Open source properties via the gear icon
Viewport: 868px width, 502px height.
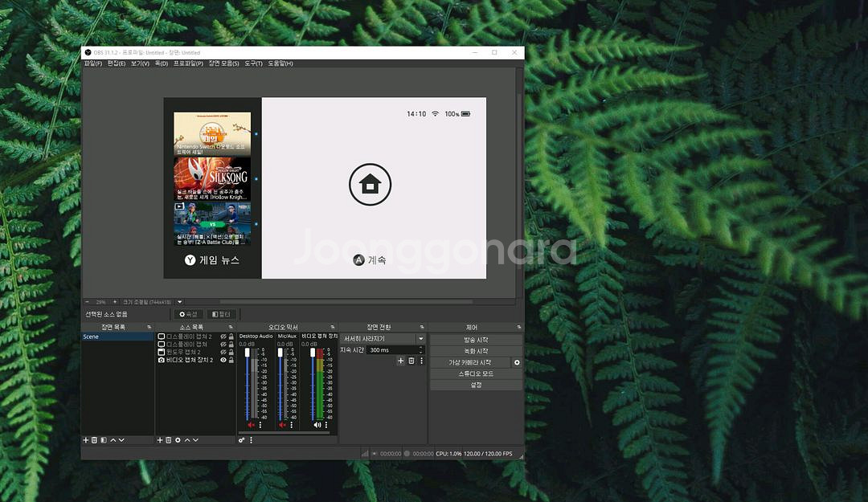coord(178,440)
